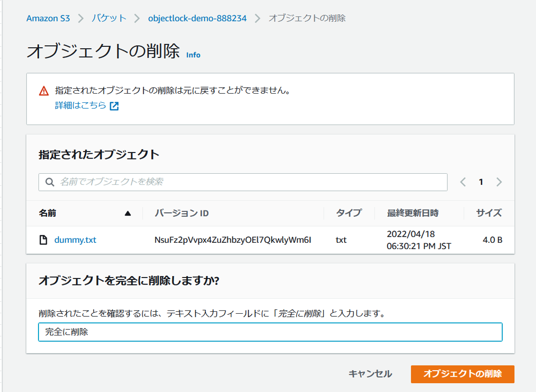Viewport: 536px width, 392px height.
Task: Open the 詳細はこちら link
Action: click(x=81, y=105)
